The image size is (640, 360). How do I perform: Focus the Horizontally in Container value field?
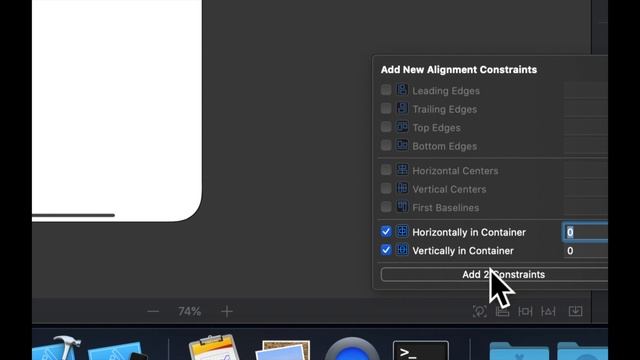(585, 232)
